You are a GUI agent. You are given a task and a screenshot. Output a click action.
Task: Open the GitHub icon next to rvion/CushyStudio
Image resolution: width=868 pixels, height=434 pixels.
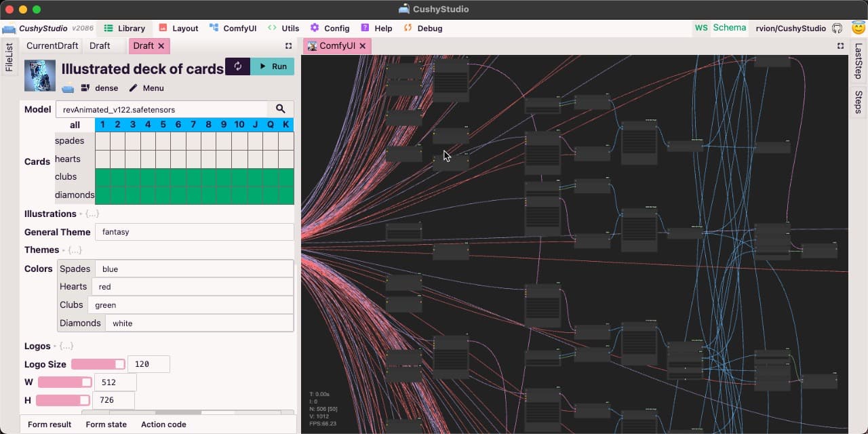837,28
